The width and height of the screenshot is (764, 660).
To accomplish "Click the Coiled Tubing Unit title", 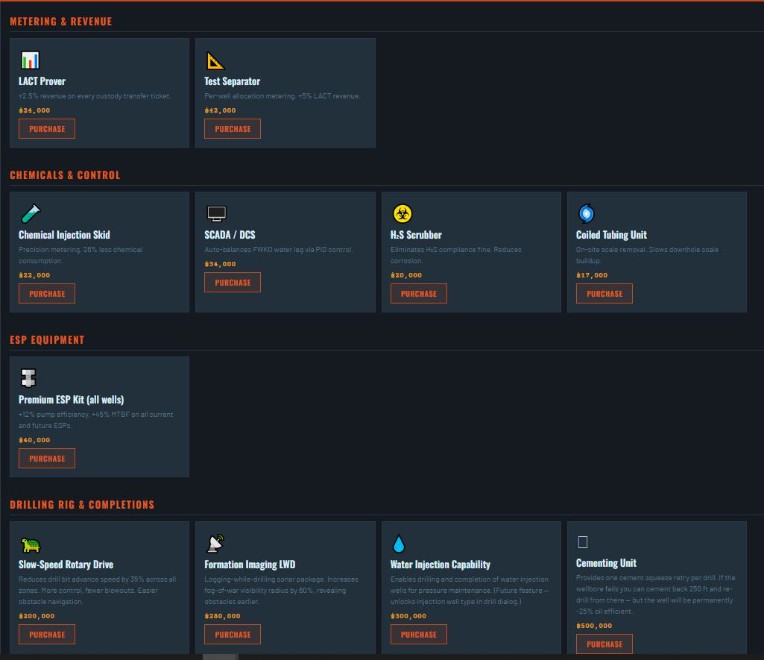I will 611,235.
